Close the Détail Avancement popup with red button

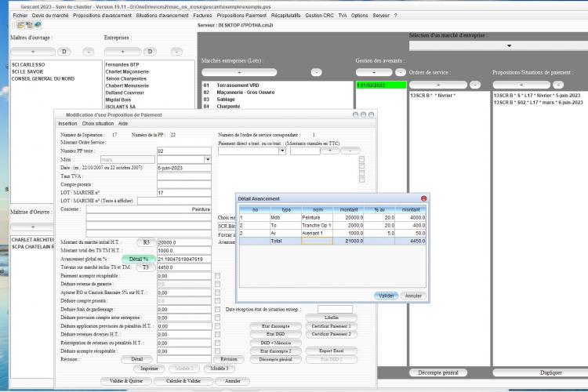point(423,198)
